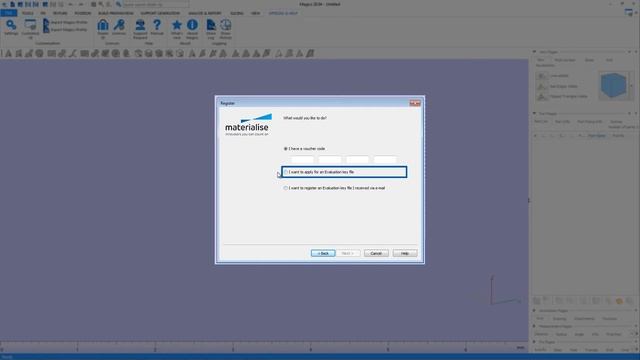Click the fourth voucher code field
Screen dimensions: 640x360
point(385,160)
